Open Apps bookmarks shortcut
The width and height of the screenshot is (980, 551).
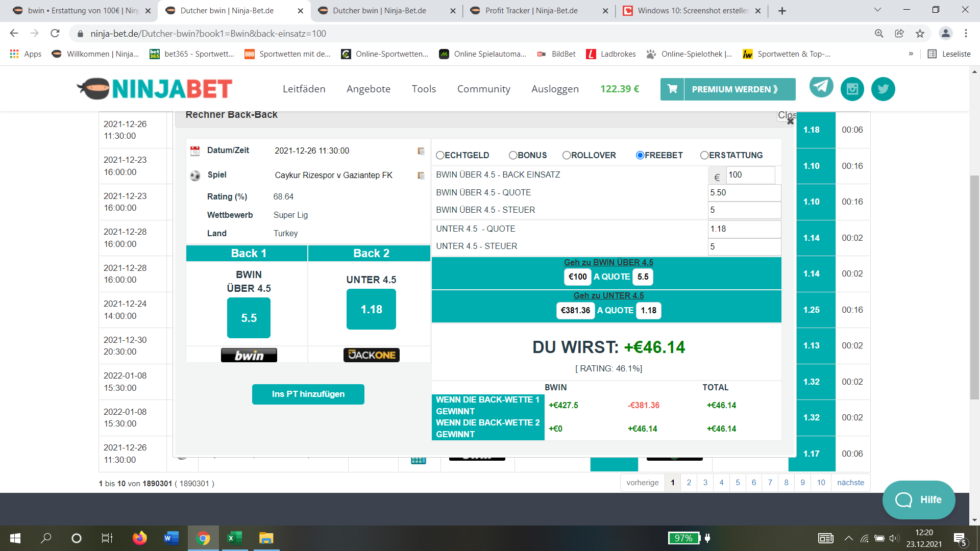(26, 54)
